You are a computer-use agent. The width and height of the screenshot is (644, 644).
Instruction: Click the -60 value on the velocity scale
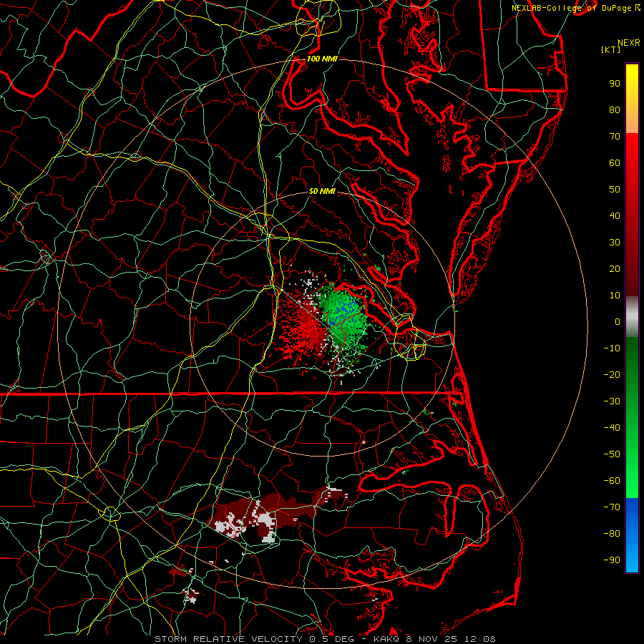click(612, 481)
